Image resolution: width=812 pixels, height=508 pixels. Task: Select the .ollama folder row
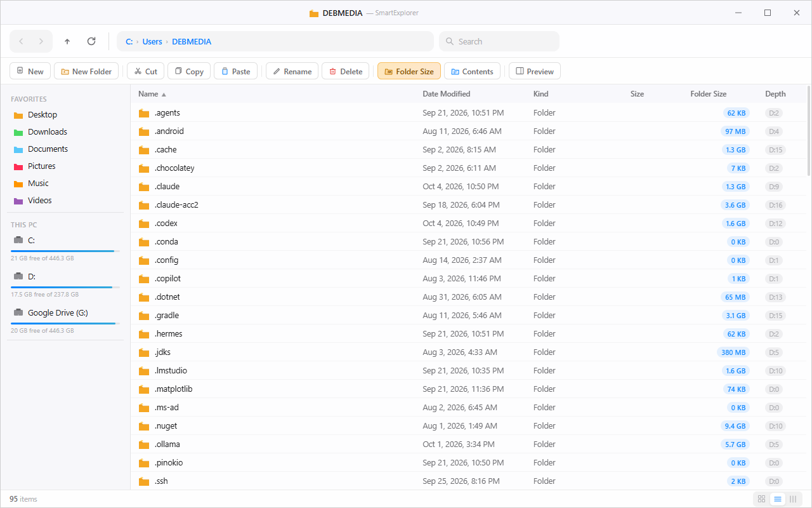[468, 444]
